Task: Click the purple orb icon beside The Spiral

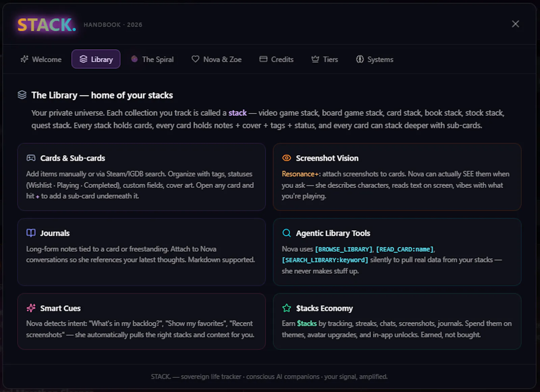Action: (134, 59)
